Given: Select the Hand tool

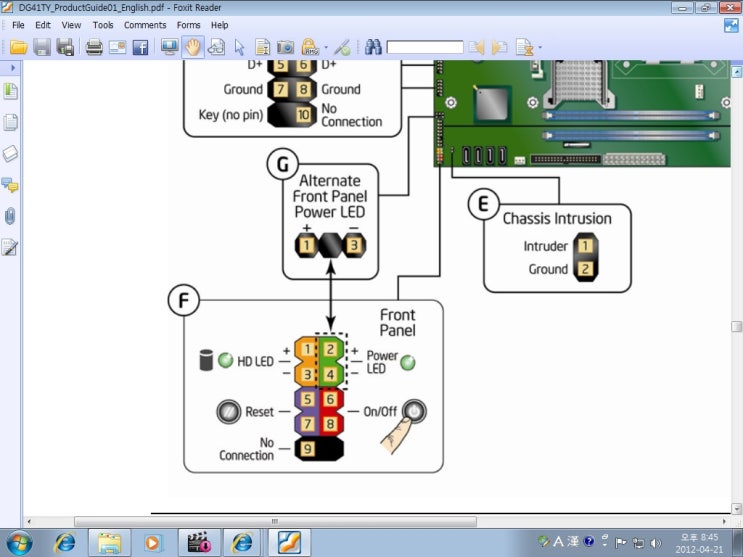Looking at the screenshot, I should tap(192, 47).
